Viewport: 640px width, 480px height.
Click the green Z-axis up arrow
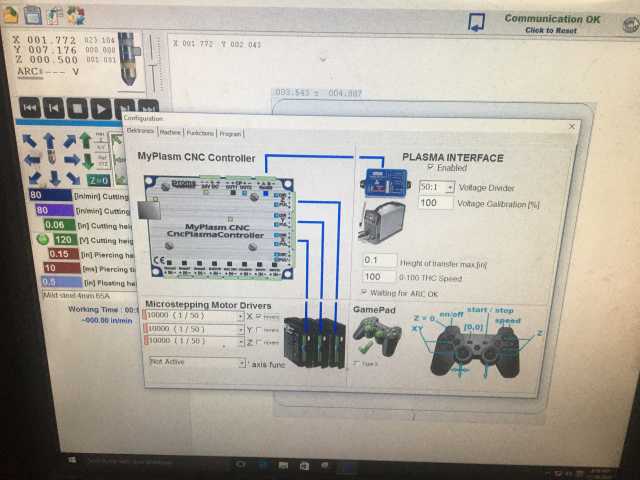[x=86, y=140]
